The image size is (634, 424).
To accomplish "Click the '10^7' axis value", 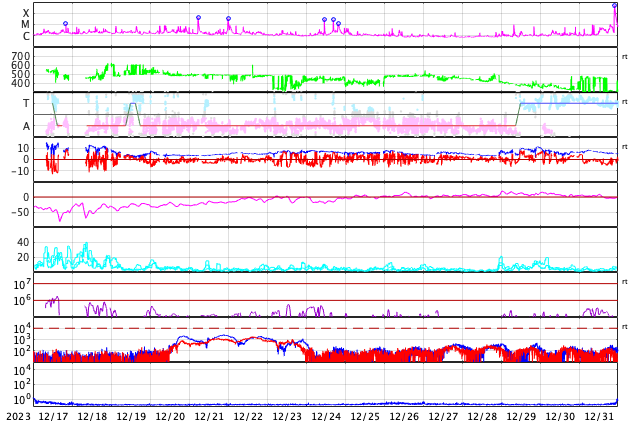I will pyautogui.click(x=22, y=284).
